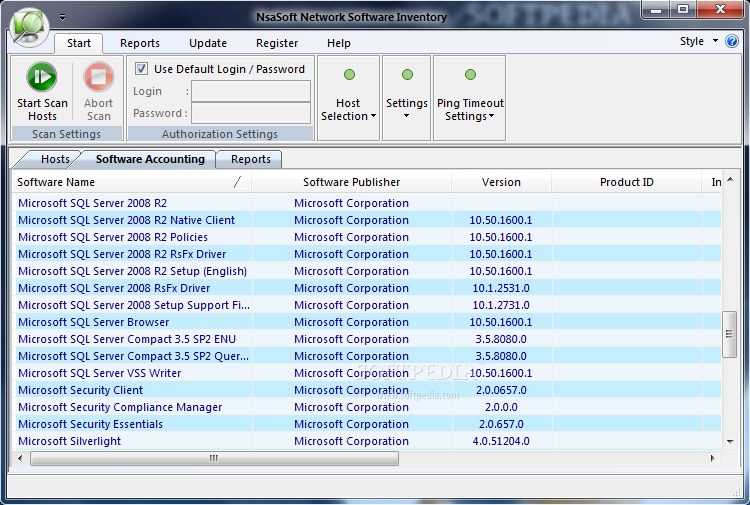Viewport: 750px width, 505px height.
Task: Select the Microsoft Security Client row
Action: pyautogui.click(x=368, y=390)
